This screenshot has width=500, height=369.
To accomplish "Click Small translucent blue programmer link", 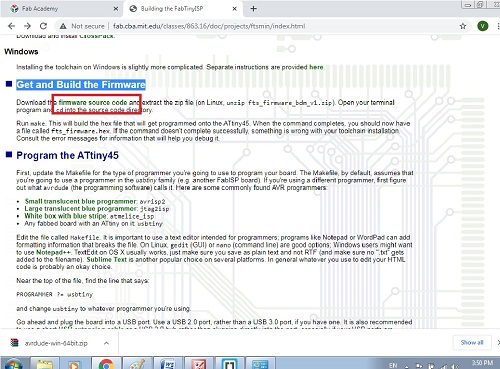I will 80,201.
